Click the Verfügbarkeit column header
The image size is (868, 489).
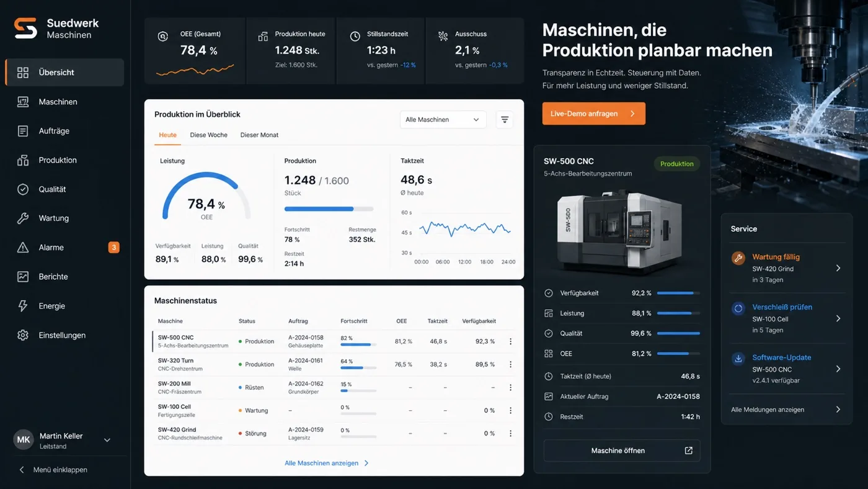tap(479, 321)
